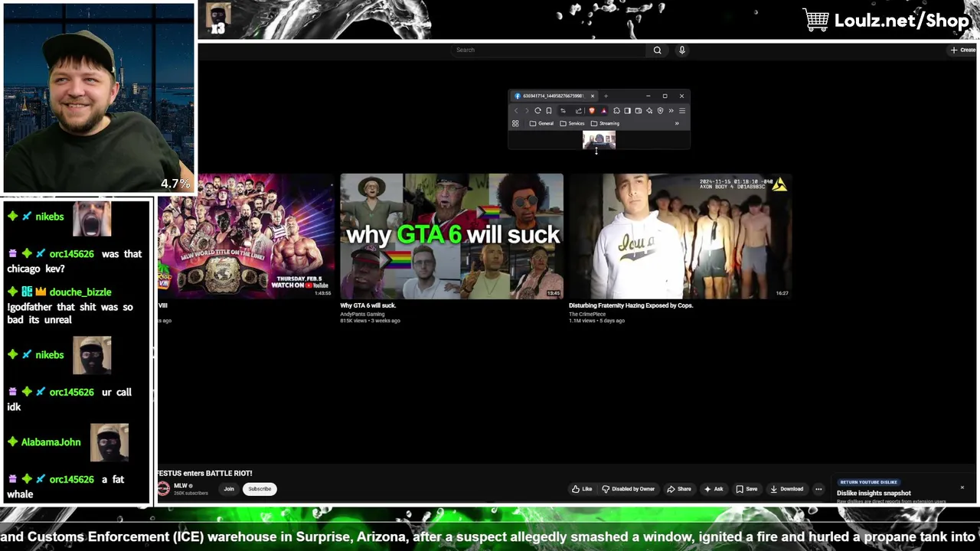This screenshot has height=551, width=980.
Task: Open the MLW World Title wrestling thumbnail
Action: (245, 236)
